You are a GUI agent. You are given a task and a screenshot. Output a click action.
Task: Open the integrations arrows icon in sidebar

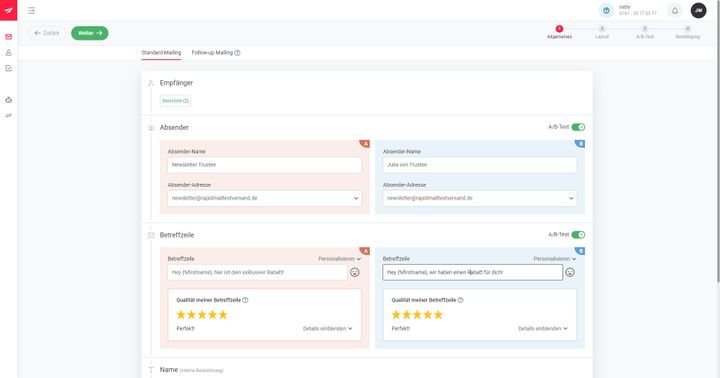click(8, 116)
